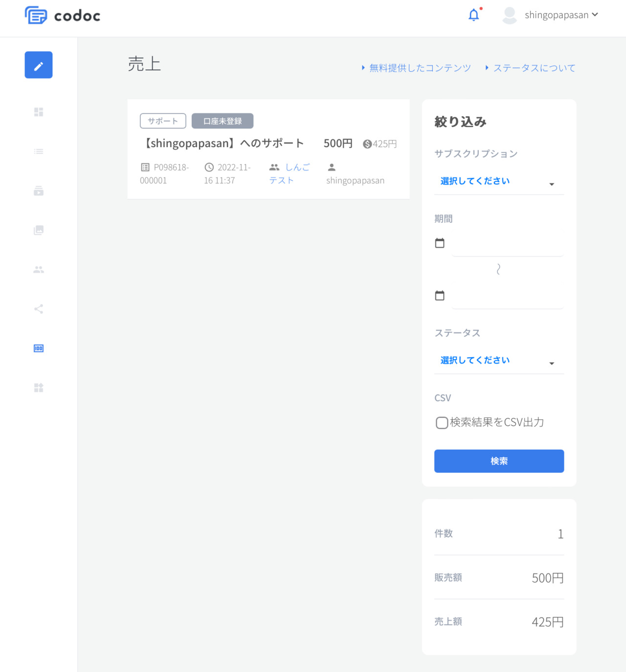626x672 pixels.
Task: Select the sales banknote icon in sidebar
Action: coord(38,348)
